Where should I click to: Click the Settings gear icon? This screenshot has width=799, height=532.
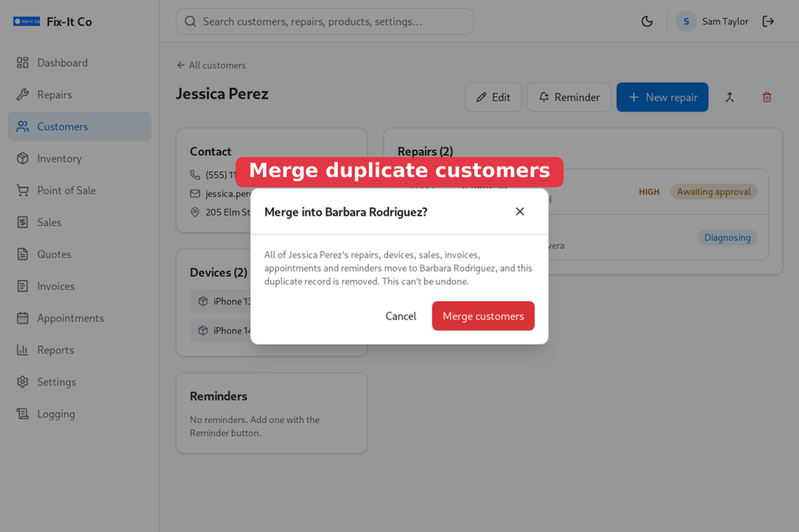point(23,382)
